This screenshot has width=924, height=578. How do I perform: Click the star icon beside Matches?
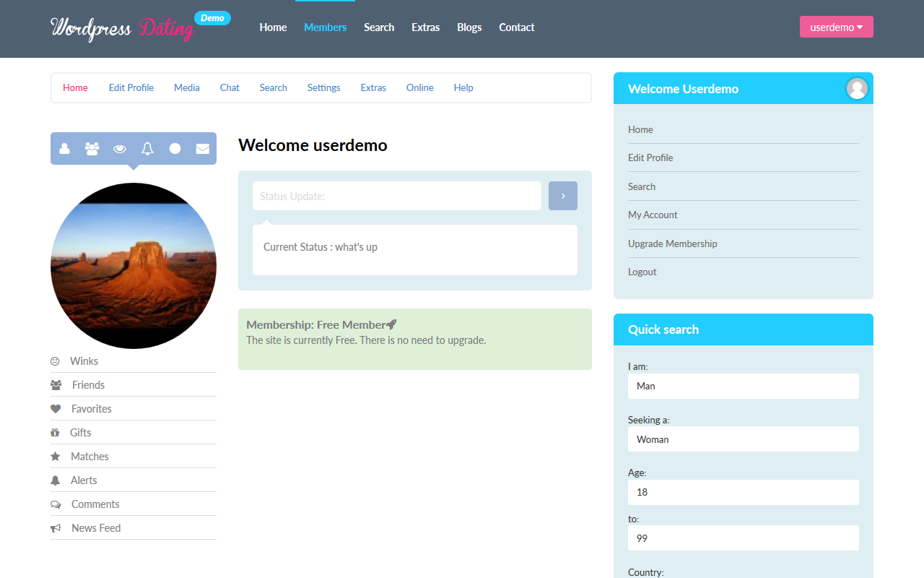pyautogui.click(x=55, y=457)
